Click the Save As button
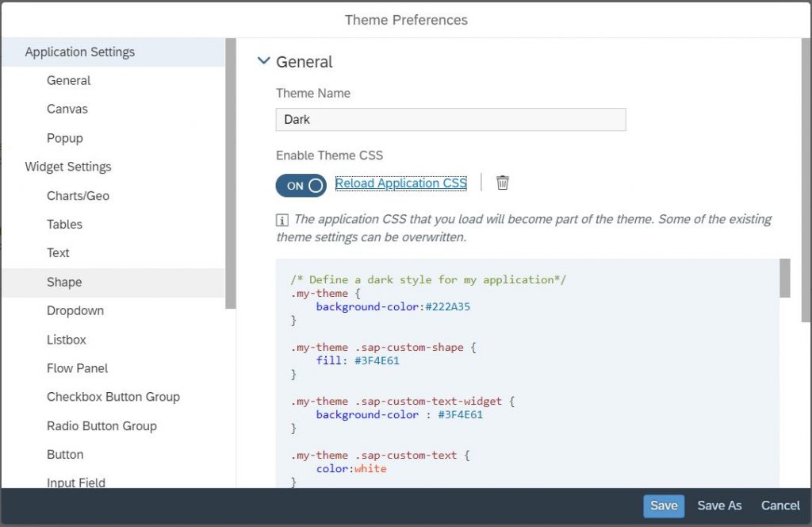 tap(719, 506)
